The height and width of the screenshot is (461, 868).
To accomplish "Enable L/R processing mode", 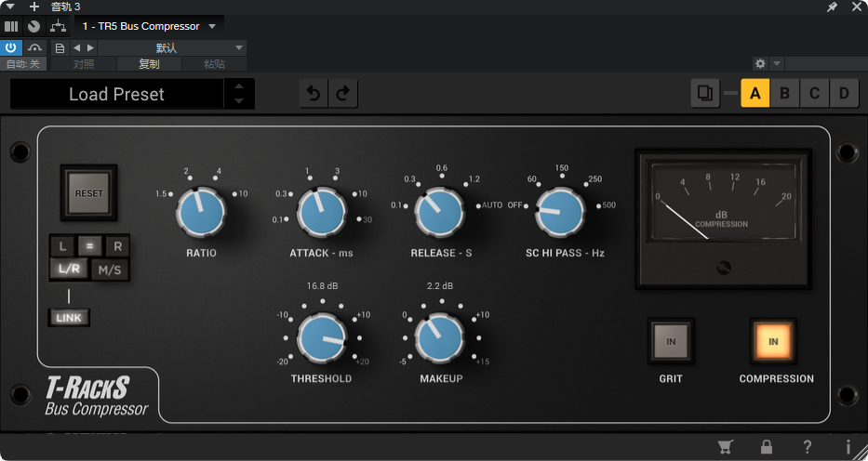I will 69,270.
